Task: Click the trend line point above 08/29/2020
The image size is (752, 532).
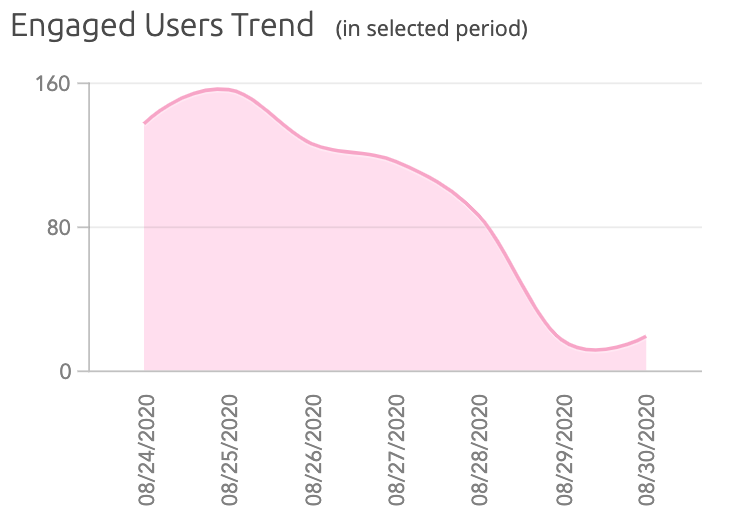Action: point(562,338)
